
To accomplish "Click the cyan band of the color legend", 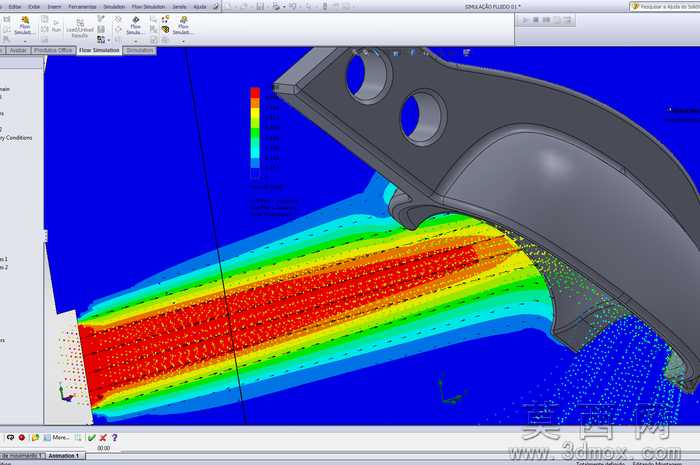I will click(255, 153).
